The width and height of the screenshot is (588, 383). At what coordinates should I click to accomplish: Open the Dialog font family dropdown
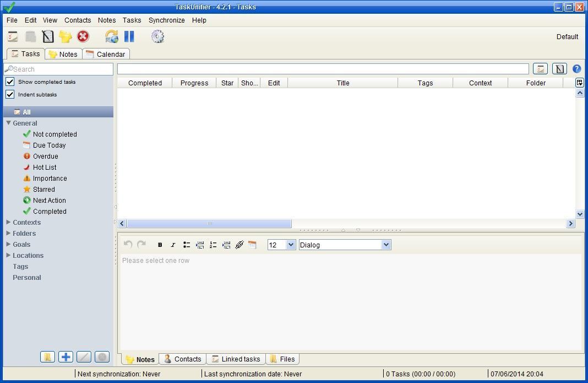click(x=386, y=245)
